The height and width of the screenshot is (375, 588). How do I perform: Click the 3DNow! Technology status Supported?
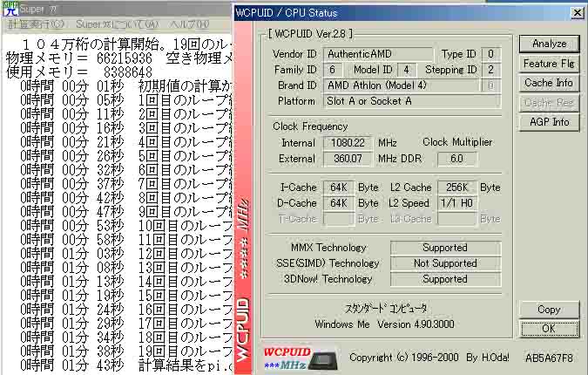tap(445, 279)
